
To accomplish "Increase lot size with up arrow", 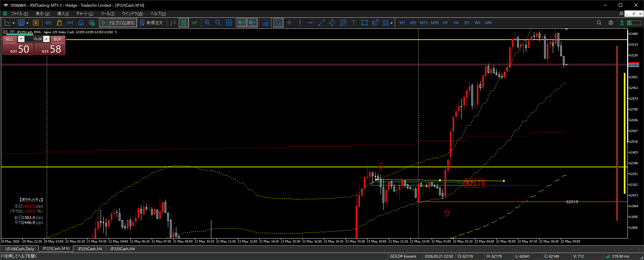I will (46, 39).
